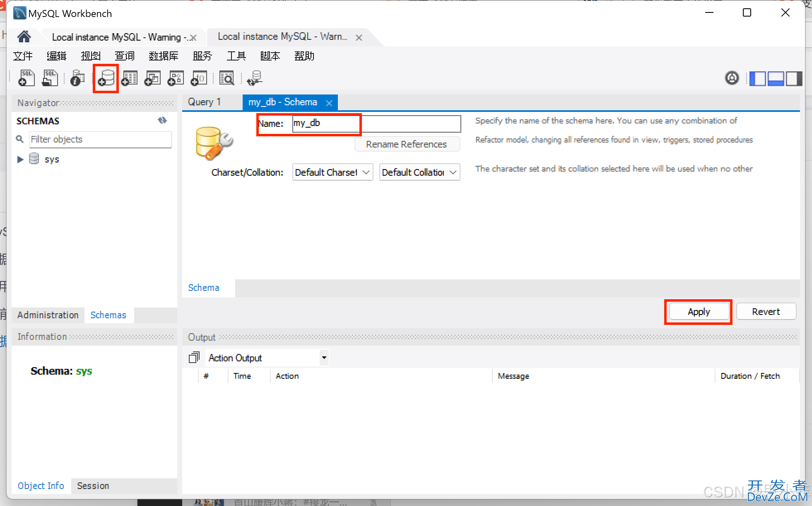812x506 pixels.
Task: Close the first Local instance MySQL tab
Action: tap(193, 38)
